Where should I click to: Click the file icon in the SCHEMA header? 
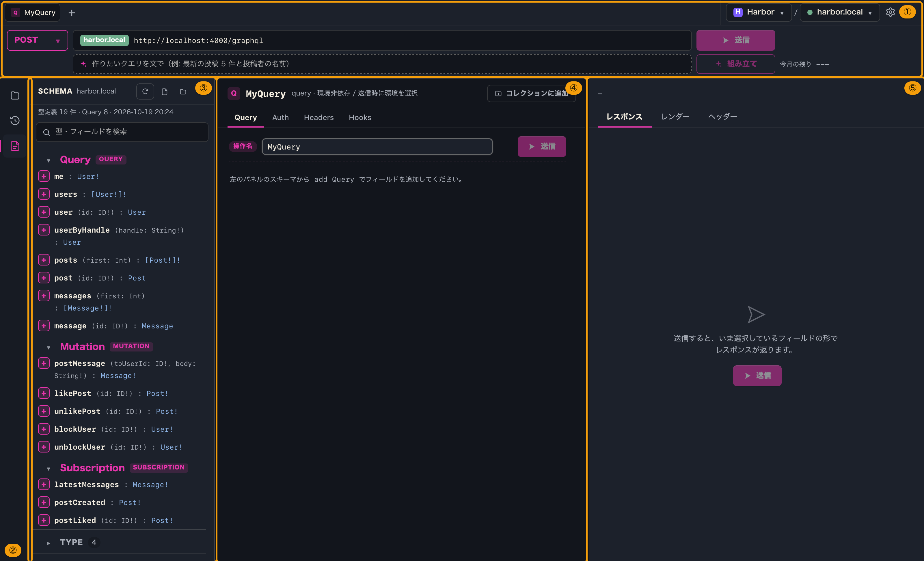click(x=164, y=91)
